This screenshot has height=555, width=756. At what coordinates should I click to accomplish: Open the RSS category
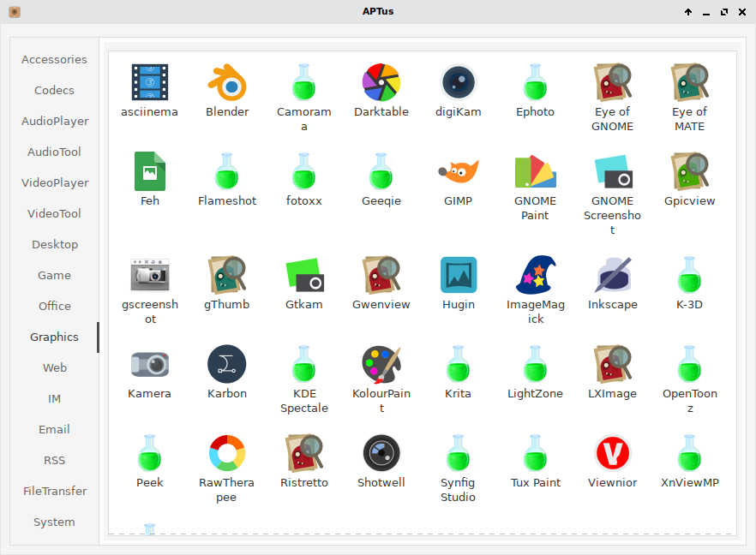click(55, 460)
